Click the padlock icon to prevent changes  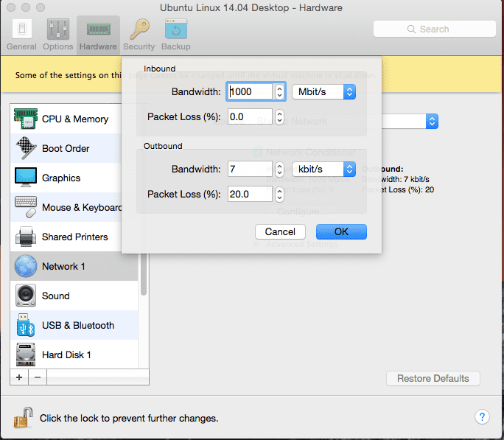tap(23, 417)
